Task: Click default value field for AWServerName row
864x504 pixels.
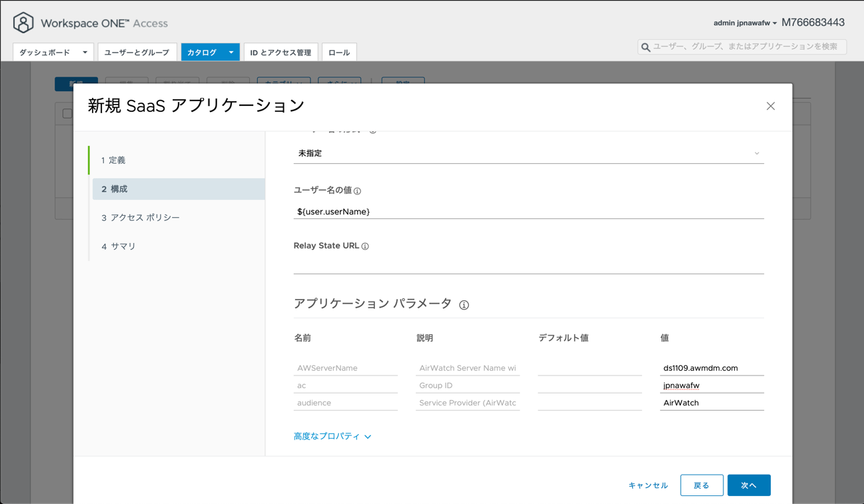Action: [x=590, y=368]
